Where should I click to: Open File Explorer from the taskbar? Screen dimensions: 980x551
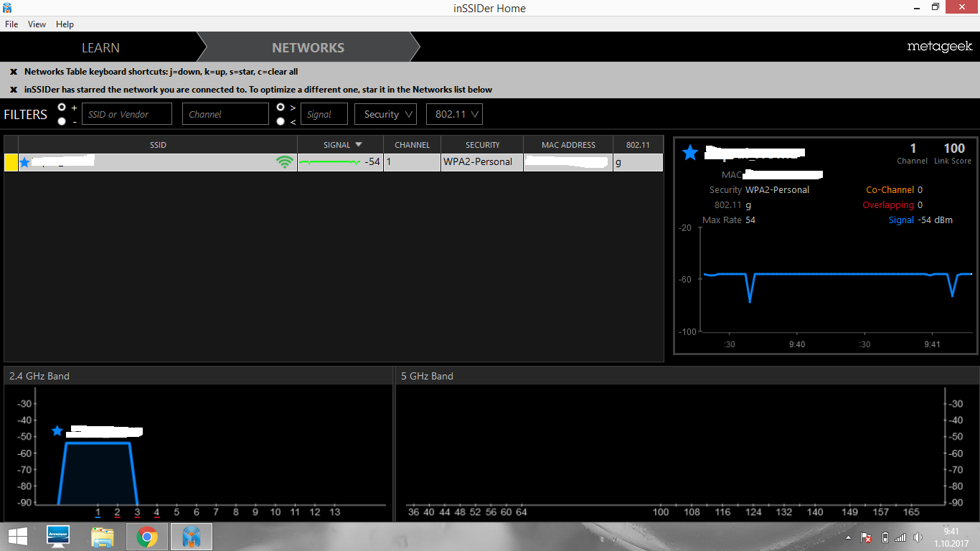click(103, 537)
